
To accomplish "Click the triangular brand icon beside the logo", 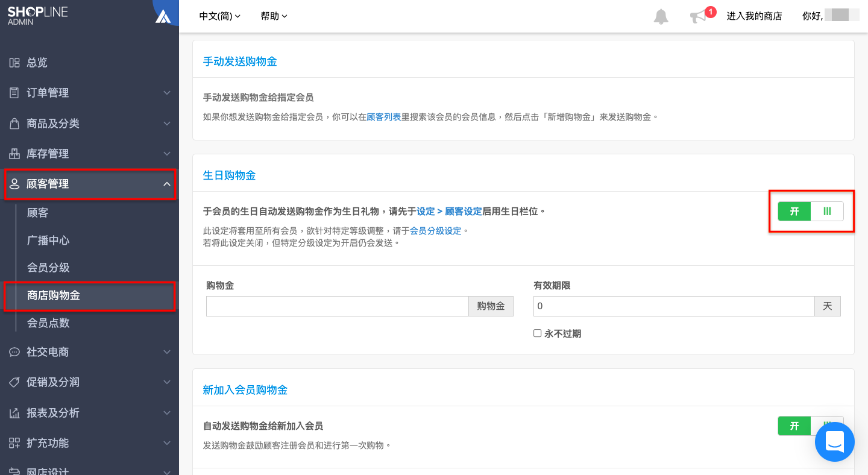I will 163,16.
